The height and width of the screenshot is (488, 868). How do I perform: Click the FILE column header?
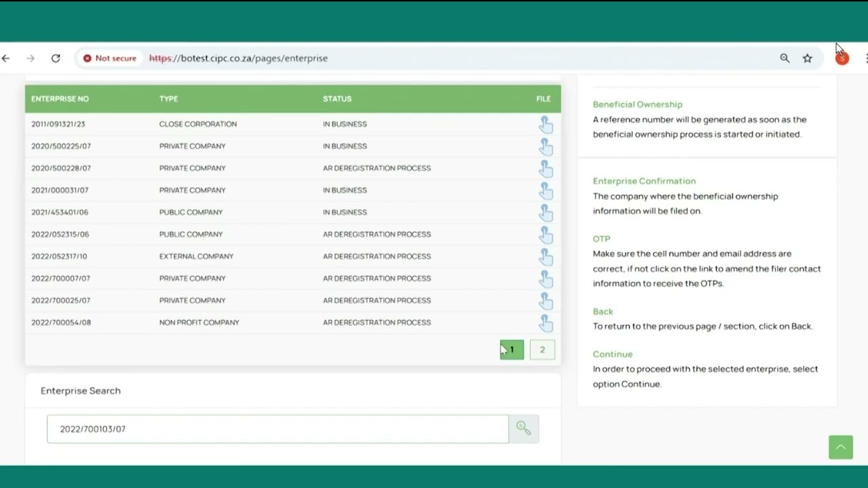point(543,99)
